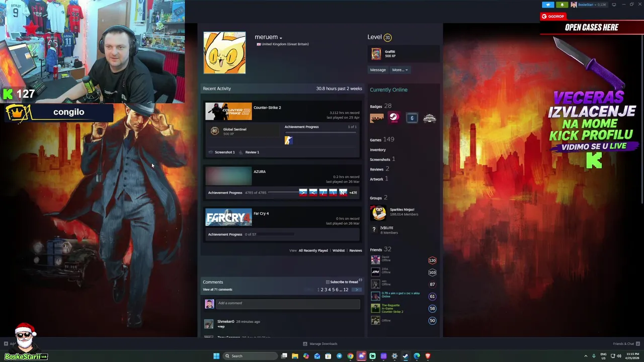Screen dimensions: 644x362
Task: Open the Graffiti 500 XP badge icon
Action: [x=376, y=54]
